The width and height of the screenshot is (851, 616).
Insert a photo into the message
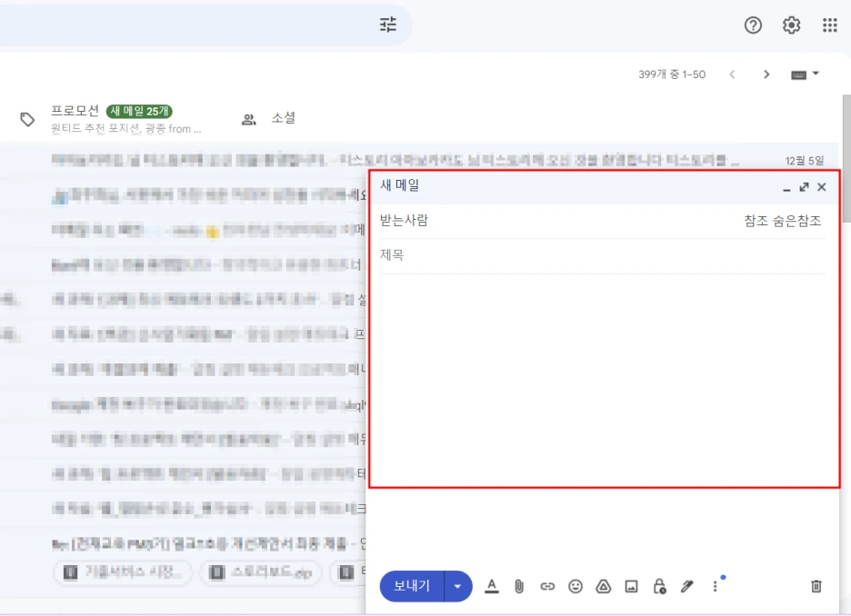pos(631,586)
